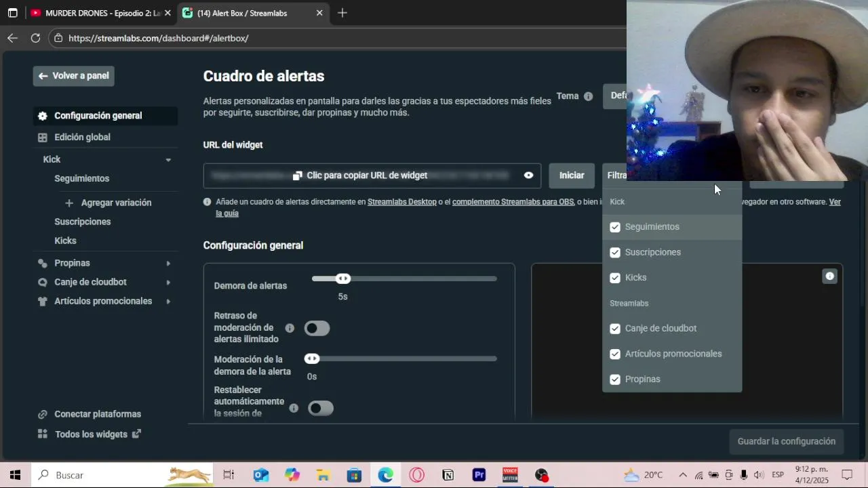Screen dimensions: 868x488
Task: Open the Tema dropdown
Action: (614, 96)
